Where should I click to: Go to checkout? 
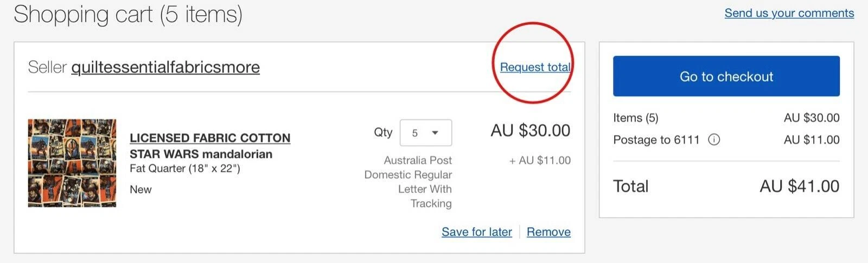pyautogui.click(x=726, y=76)
